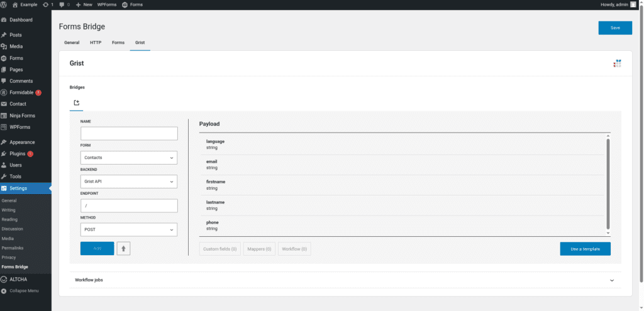
Task: Open Media under Settings submenu
Action: pyautogui.click(x=8, y=238)
